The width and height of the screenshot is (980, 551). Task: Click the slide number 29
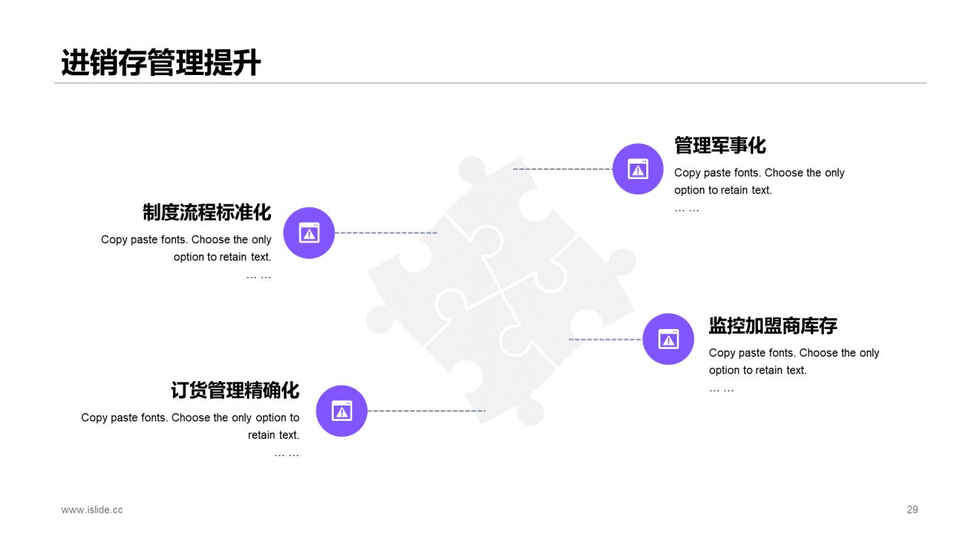click(913, 510)
